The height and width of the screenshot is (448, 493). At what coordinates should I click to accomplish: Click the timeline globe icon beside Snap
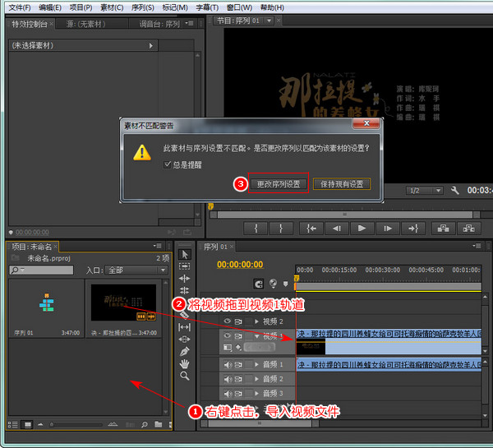274,284
